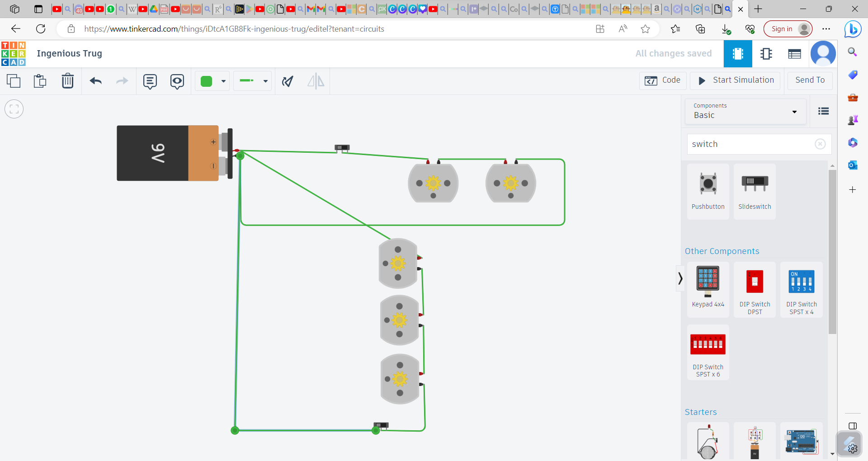Add this page to favorites

[645, 29]
